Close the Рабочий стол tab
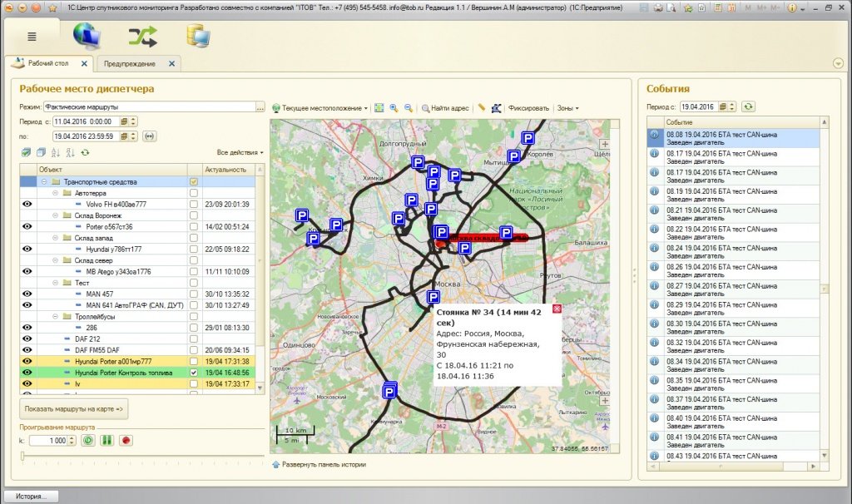This screenshot has height=504, width=852. click(84, 63)
